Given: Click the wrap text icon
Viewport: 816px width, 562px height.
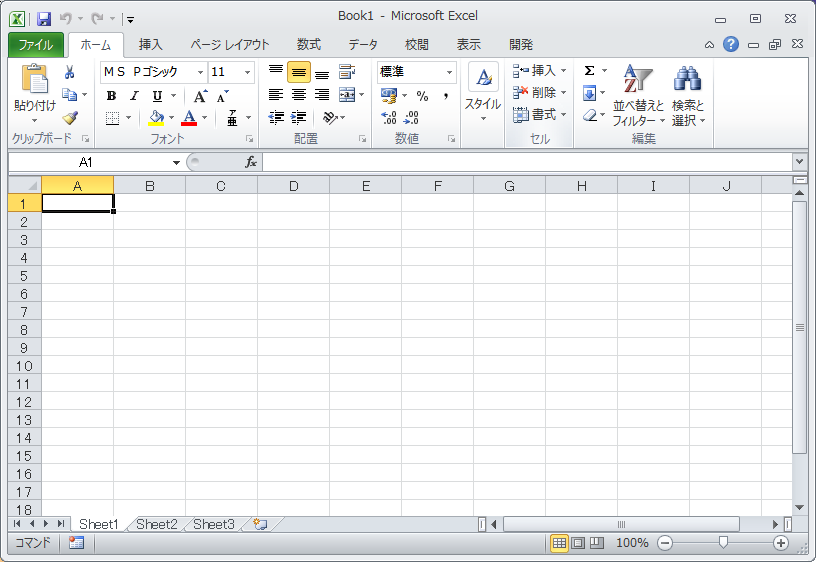Looking at the screenshot, I should [x=347, y=72].
